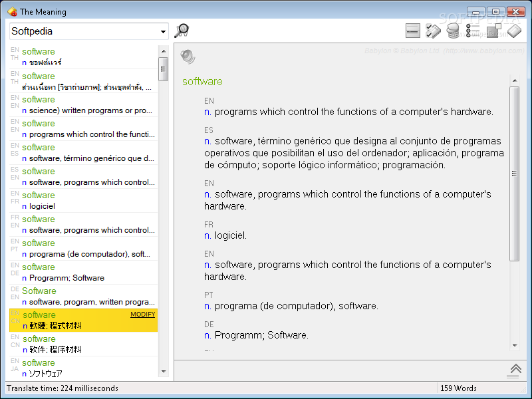Click the double chevron collapse icon
Image resolution: width=532 pixels, height=399 pixels.
[x=516, y=370]
